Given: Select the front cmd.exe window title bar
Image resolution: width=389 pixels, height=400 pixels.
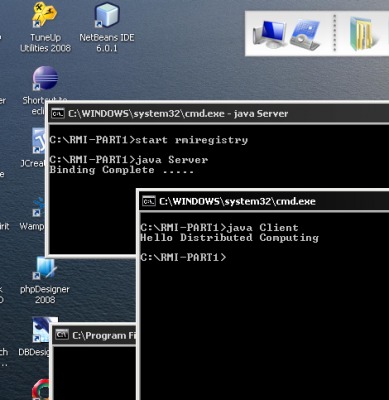Looking at the screenshot, I should tap(264, 201).
